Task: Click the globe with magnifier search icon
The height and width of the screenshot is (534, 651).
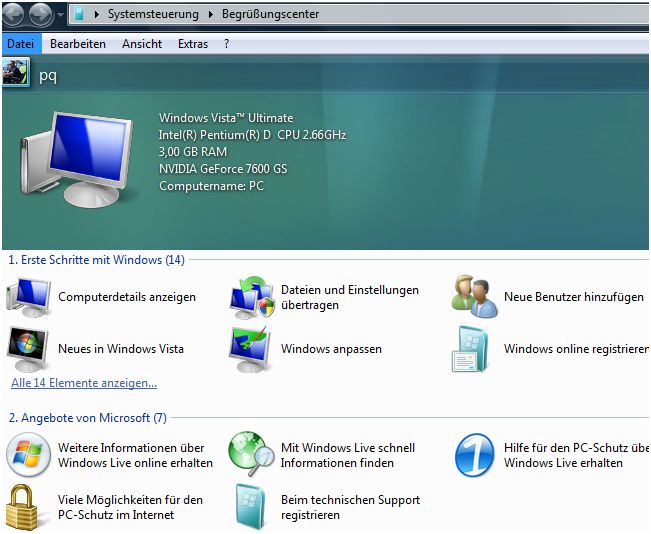Action: click(252, 454)
